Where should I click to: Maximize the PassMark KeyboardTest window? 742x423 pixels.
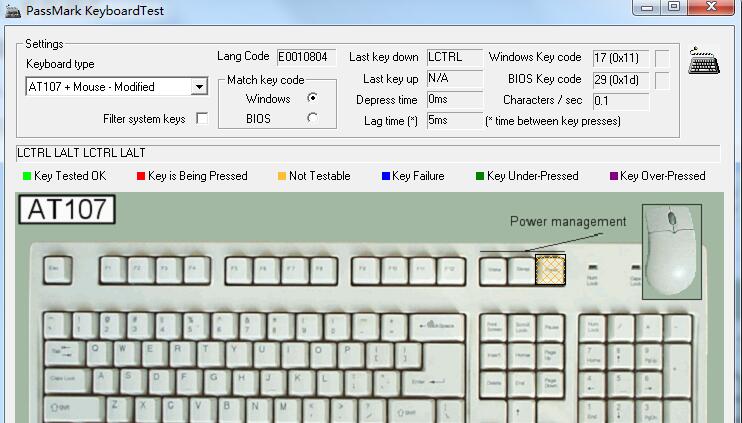point(673,7)
